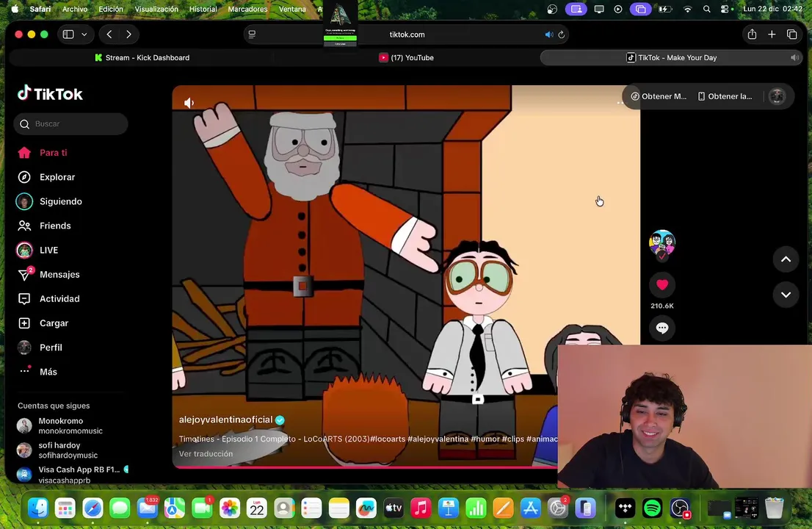Open Safari share button
The image size is (812, 529).
pyautogui.click(x=752, y=35)
